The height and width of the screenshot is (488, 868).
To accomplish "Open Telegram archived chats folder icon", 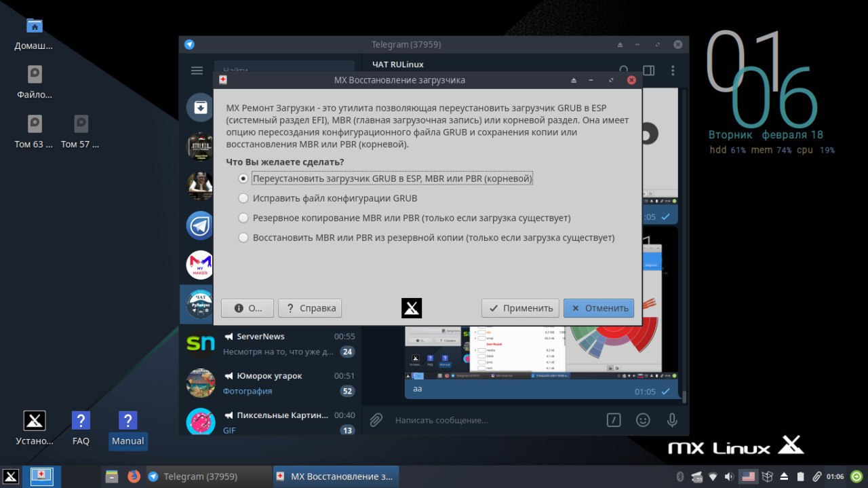I will (200, 107).
